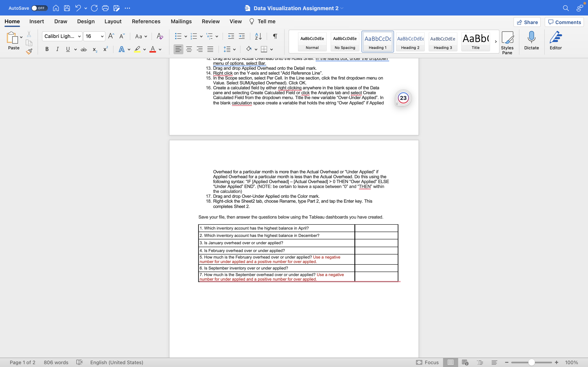The height and width of the screenshot is (367, 588).
Task: Open the font size dropdown
Action: coord(102,36)
